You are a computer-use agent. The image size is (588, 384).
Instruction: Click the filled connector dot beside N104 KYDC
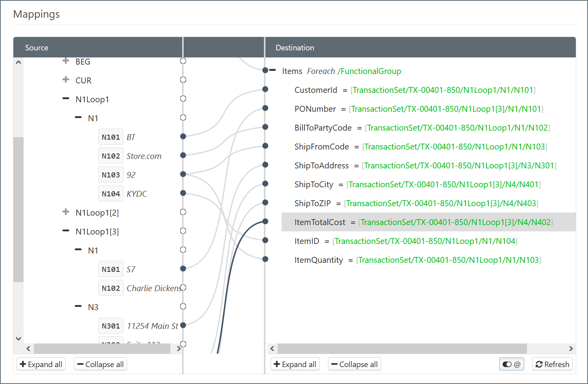pos(183,193)
